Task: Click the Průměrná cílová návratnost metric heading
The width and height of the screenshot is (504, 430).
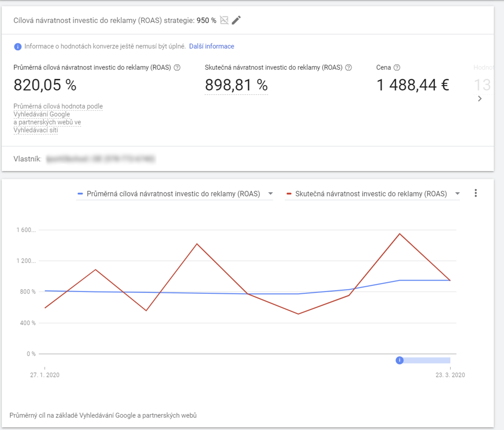Action: point(92,67)
